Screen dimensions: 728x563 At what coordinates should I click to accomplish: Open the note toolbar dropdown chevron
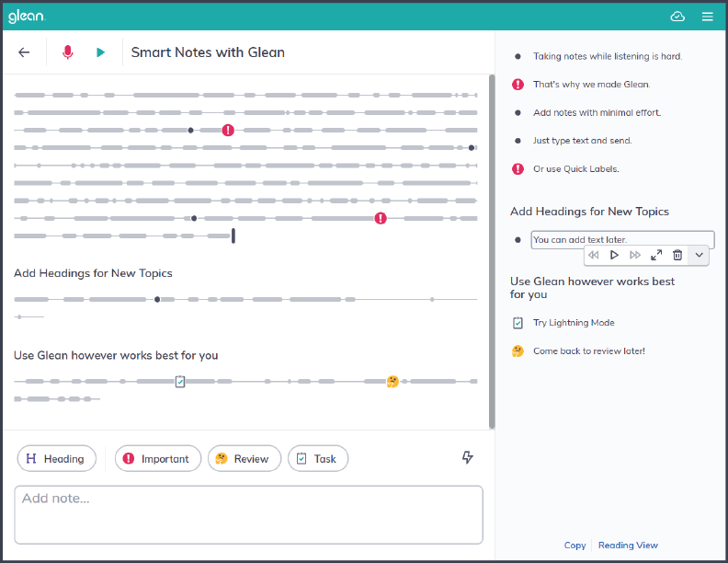[x=699, y=255]
